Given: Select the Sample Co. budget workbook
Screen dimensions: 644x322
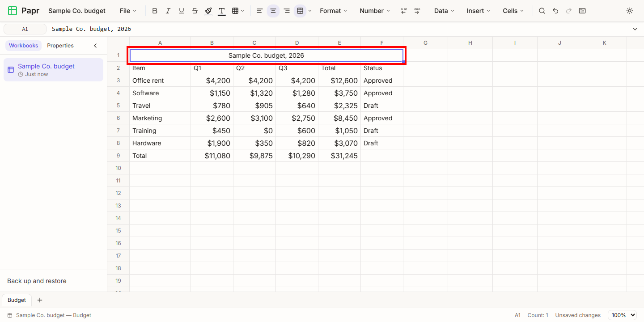Looking at the screenshot, I should pos(53,70).
